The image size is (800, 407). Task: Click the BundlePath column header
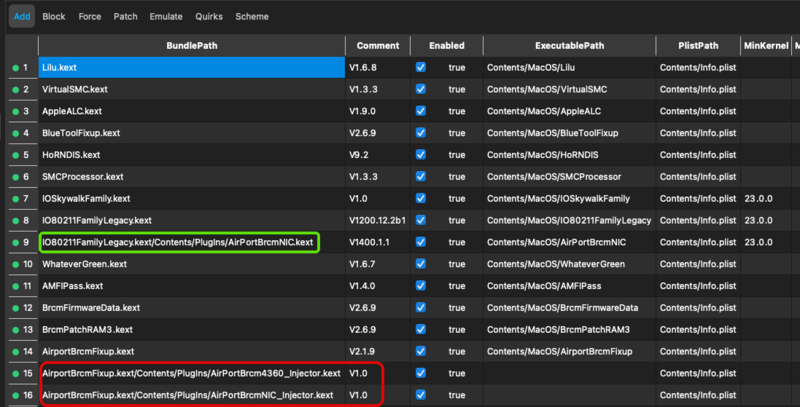pyautogui.click(x=192, y=45)
